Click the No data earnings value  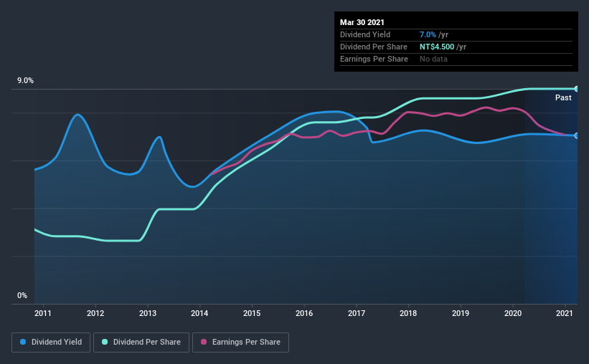(433, 59)
